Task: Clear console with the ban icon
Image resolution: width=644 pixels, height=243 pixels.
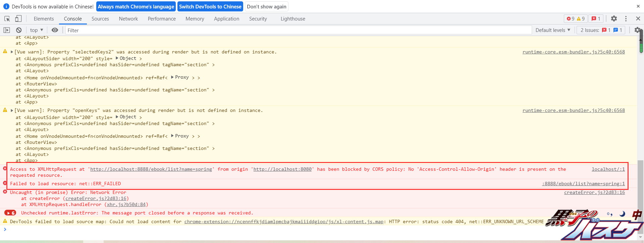Action: click(x=19, y=30)
